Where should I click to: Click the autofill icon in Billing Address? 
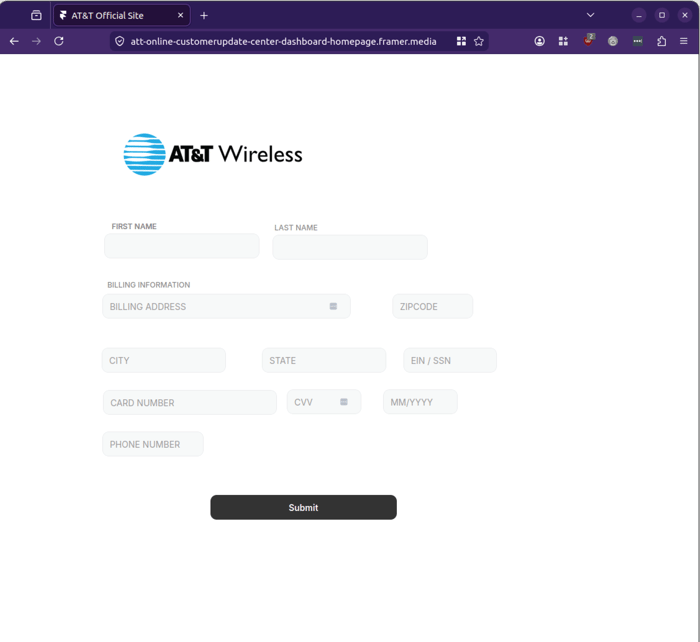tap(333, 306)
